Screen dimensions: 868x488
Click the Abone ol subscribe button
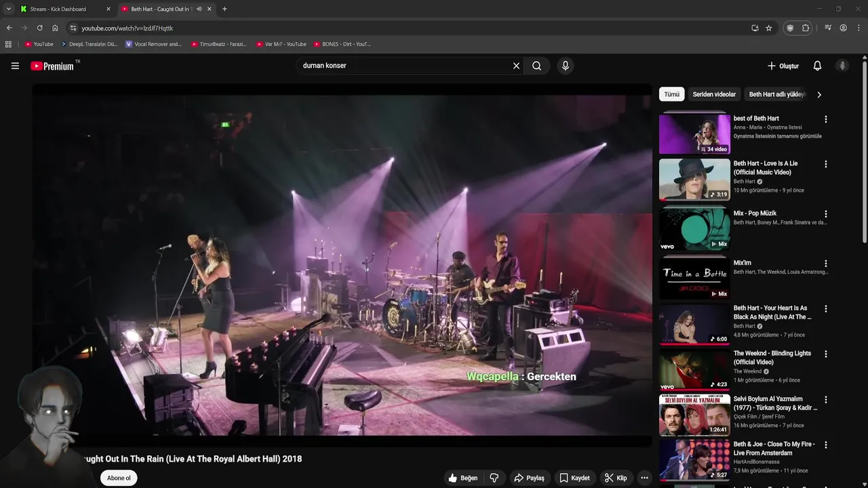click(119, 478)
